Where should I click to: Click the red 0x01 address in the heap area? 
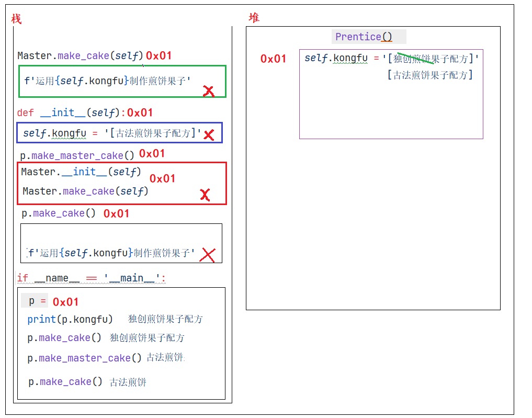pos(274,59)
